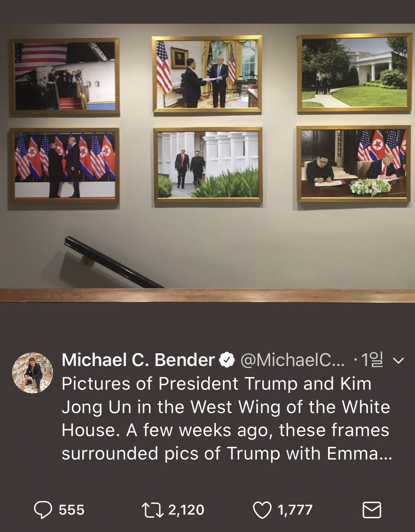
Task: Open the @MichaelC... handle link
Action: pos(293,360)
